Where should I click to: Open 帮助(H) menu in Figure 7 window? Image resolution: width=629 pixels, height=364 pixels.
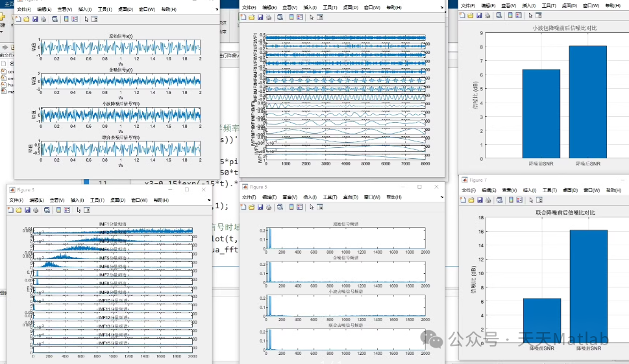pos(613,190)
